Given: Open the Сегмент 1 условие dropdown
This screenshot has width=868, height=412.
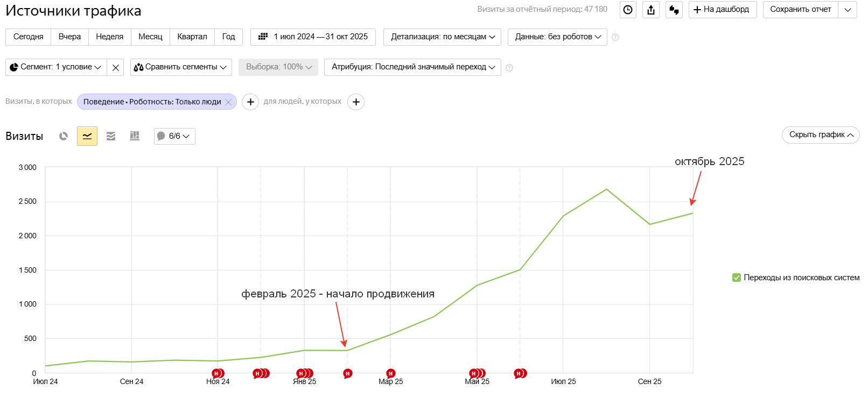Looking at the screenshot, I should (x=56, y=67).
